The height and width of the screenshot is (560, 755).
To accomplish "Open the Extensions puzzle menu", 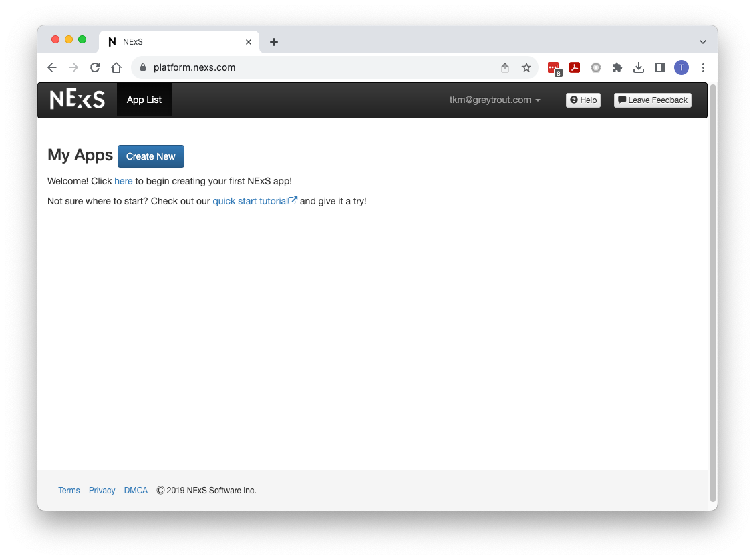I will (x=617, y=67).
